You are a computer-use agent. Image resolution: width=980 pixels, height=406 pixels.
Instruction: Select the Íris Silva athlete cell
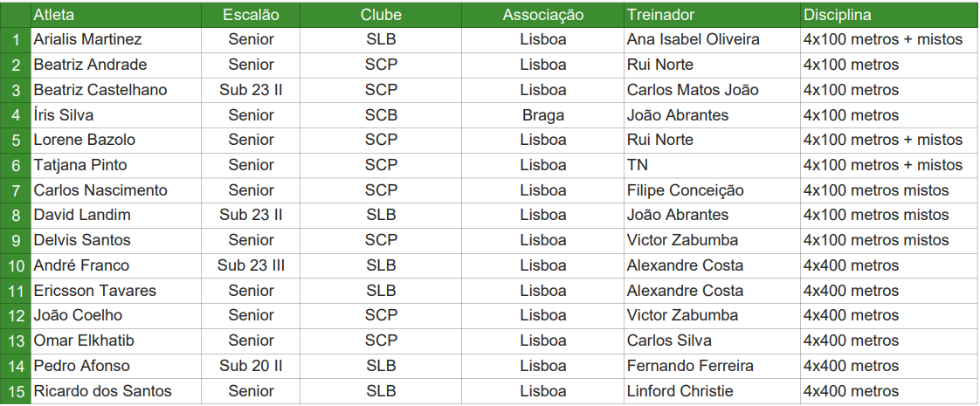pos(64,115)
